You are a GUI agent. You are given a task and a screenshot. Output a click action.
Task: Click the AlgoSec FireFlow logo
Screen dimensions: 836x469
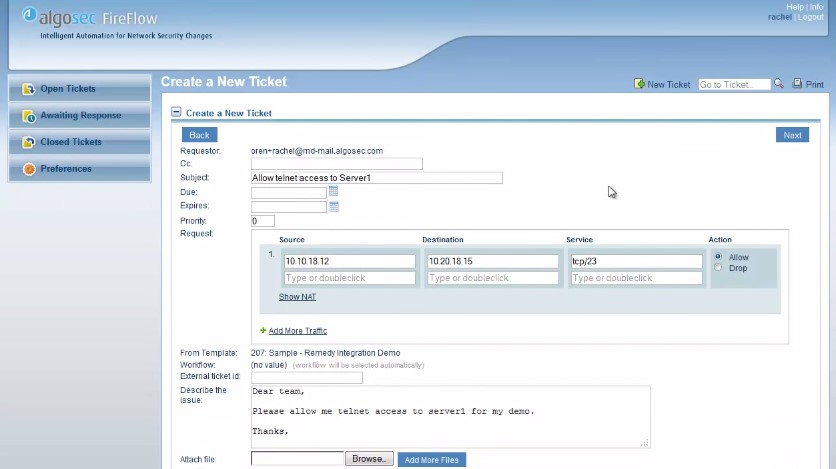click(x=90, y=18)
